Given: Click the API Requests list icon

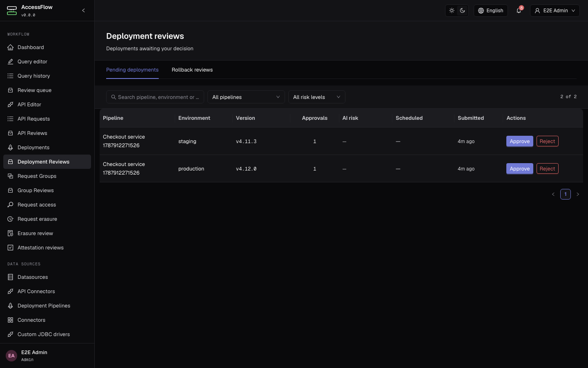Looking at the screenshot, I should coord(11,119).
